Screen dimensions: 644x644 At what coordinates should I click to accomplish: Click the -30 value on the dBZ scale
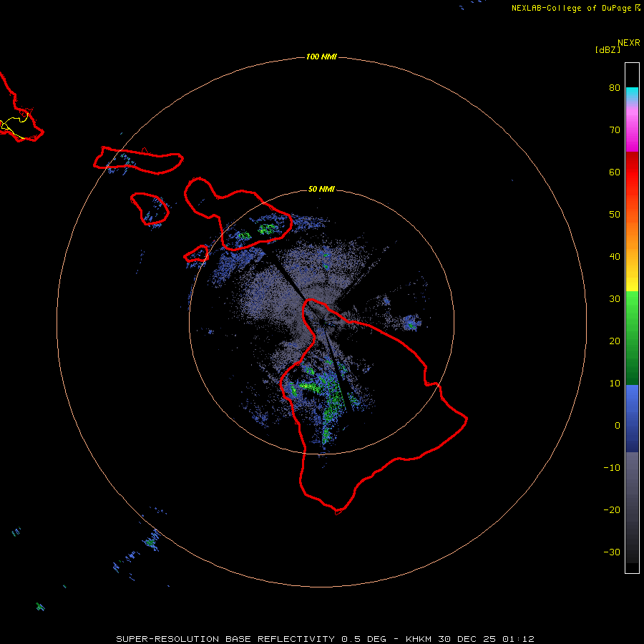pos(612,552)
